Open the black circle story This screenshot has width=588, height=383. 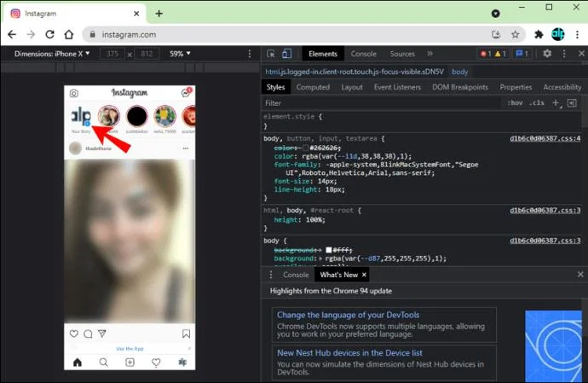tap(137, 116)
